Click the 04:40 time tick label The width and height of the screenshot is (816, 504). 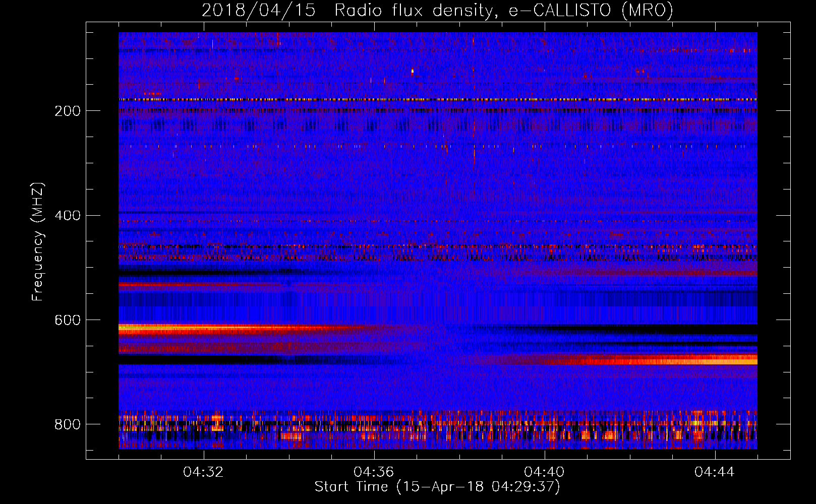point(544,472)
